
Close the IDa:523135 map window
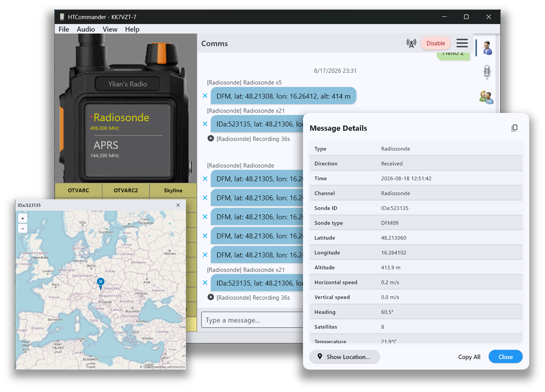[x=178, y=205]
